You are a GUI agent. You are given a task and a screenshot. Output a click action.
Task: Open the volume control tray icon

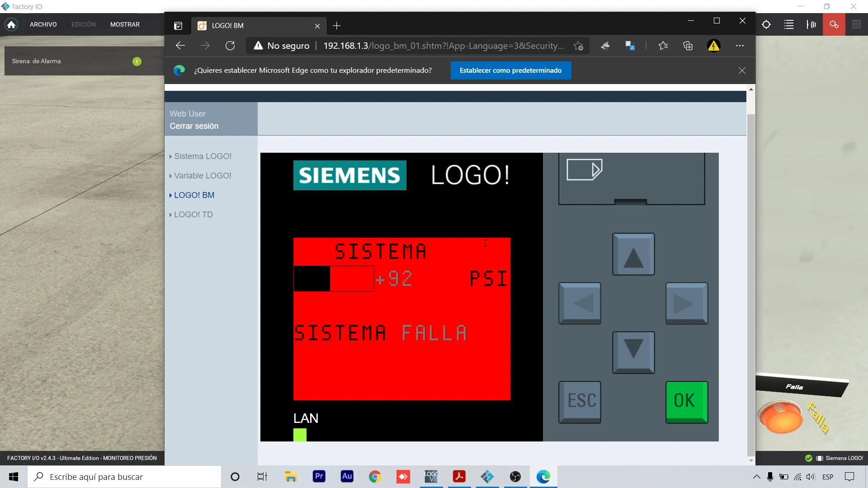[811, 477]
